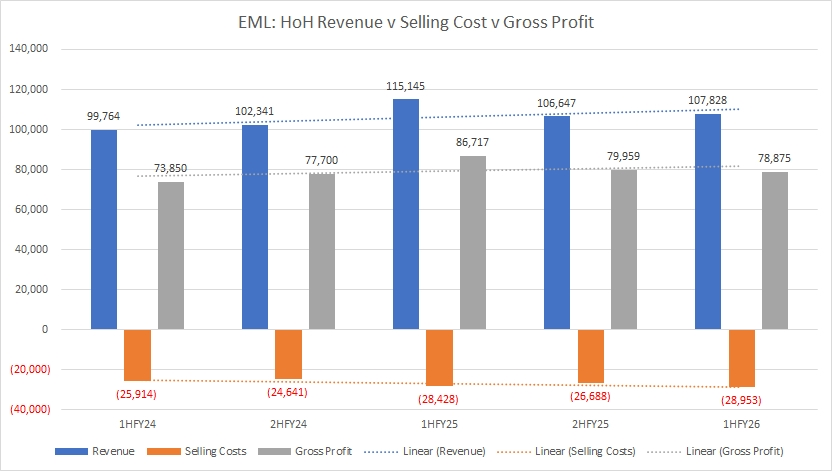Viewport: 832px width, 471px height.
Task: Select the 1HFY26 orange Selling Costs bar
Action: click(741, 358)
